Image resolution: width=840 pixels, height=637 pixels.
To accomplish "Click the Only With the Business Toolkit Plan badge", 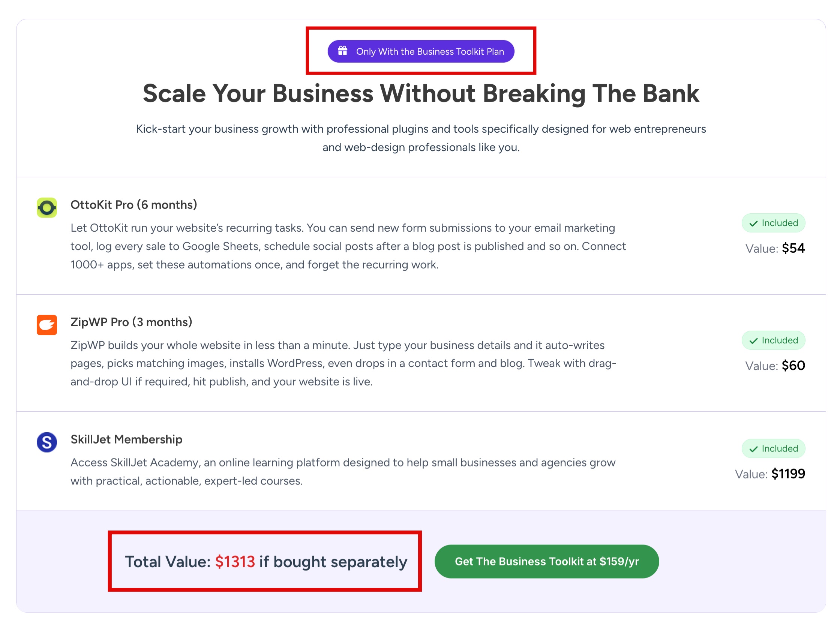I will point(421,51).
